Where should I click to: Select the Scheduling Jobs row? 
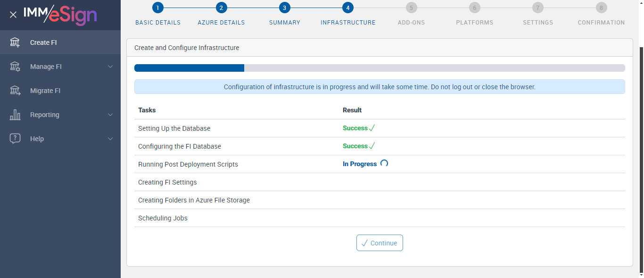pyautogui.click(x=380, y=218)
